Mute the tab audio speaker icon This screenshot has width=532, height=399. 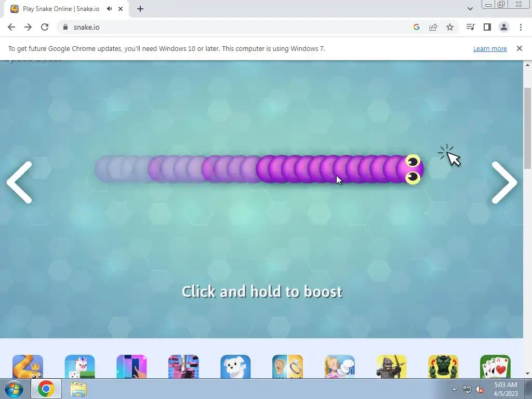(109, 9)
